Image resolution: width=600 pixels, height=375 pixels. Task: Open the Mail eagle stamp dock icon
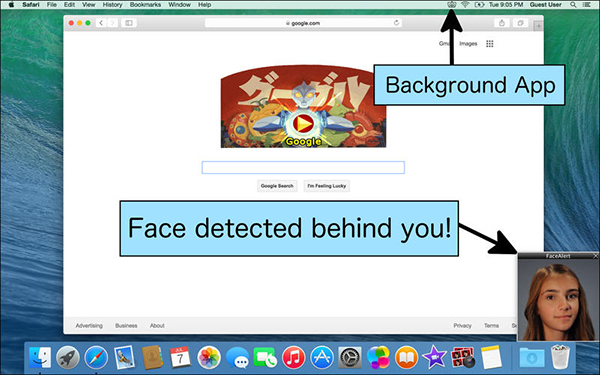124,357
